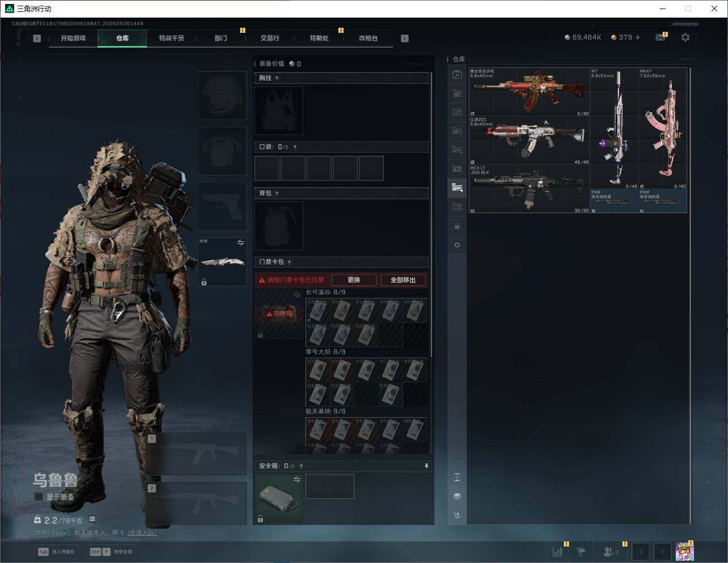This screenshot has width=728, height=563.
Task: Open stash sidebar gear settings icon
Action: click(457, 245)
